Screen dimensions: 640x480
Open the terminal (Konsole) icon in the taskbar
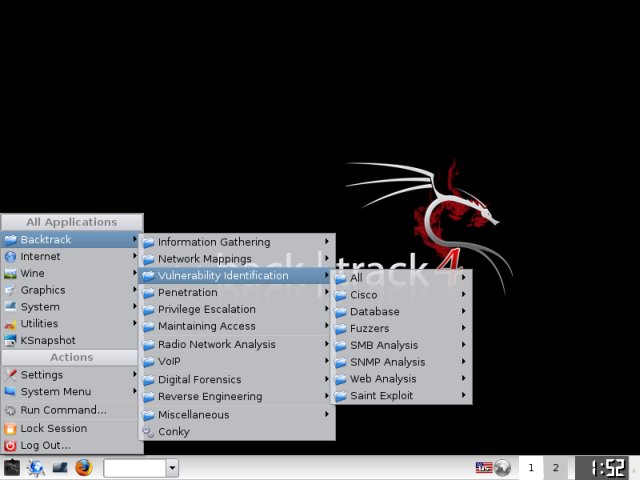tap(60, 468)
